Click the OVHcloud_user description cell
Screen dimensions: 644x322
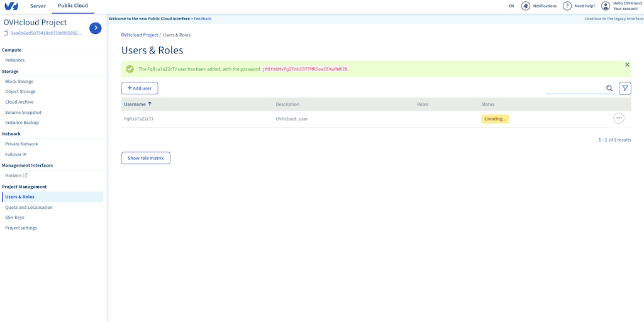coord(292,119)
